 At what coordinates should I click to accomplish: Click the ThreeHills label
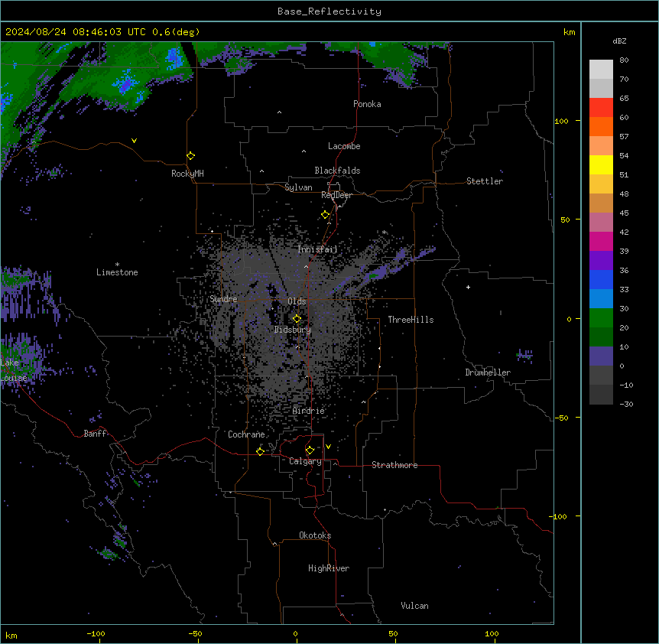(411, 320)
